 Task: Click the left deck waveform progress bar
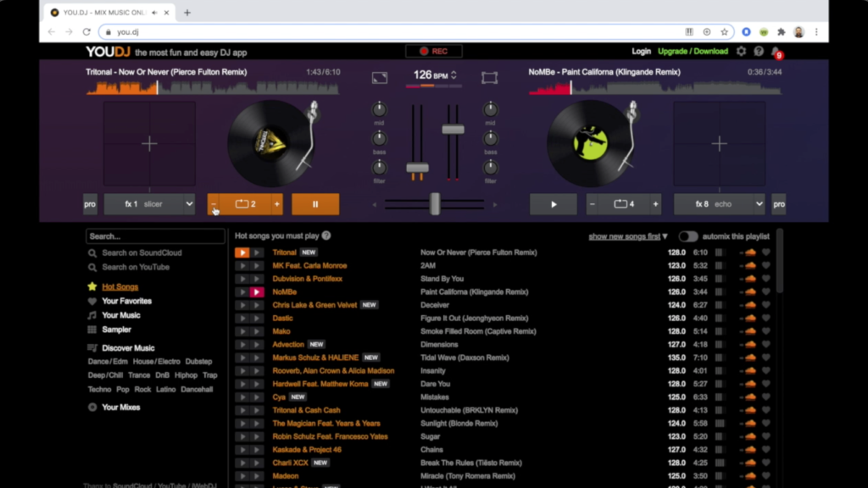pos(213,87)
